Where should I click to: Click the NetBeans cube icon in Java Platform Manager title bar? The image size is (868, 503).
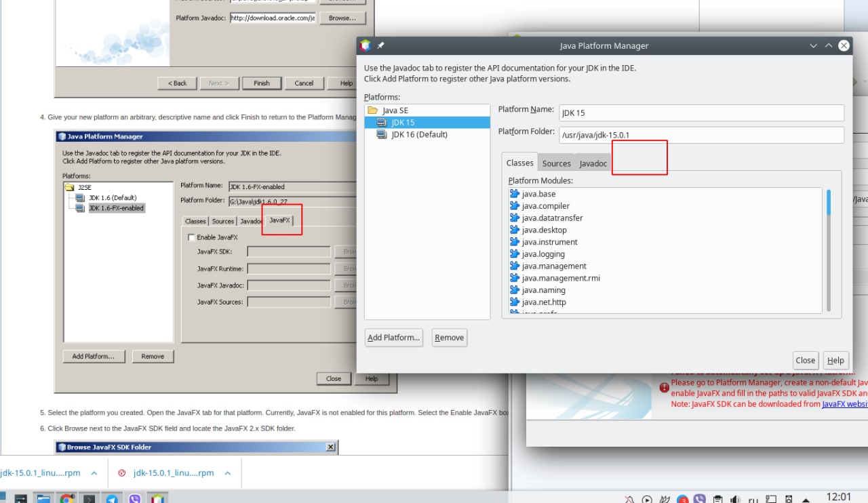(x=366, y=45)
